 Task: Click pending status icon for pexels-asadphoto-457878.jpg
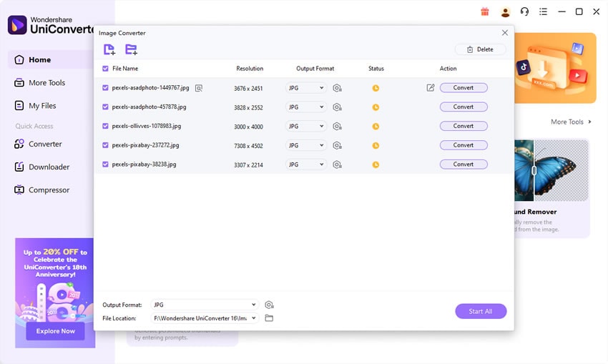[x=376, y=107]
